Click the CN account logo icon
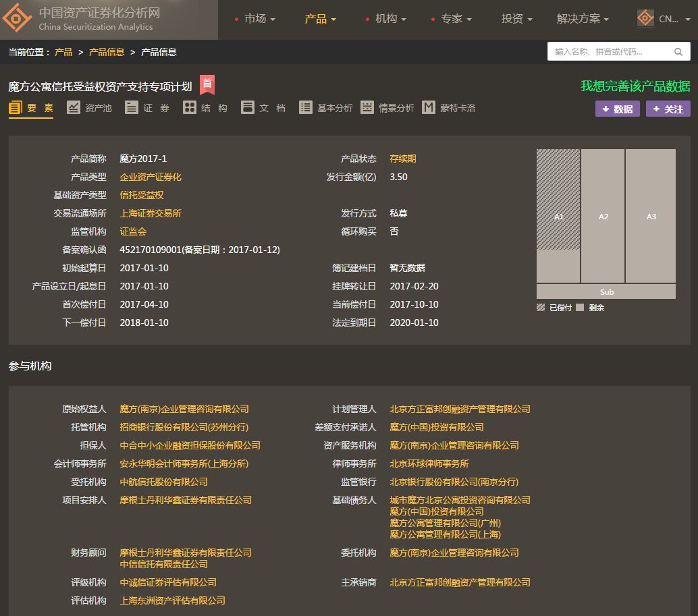Viewport: 698px width, 616px height. click(645, 18)
